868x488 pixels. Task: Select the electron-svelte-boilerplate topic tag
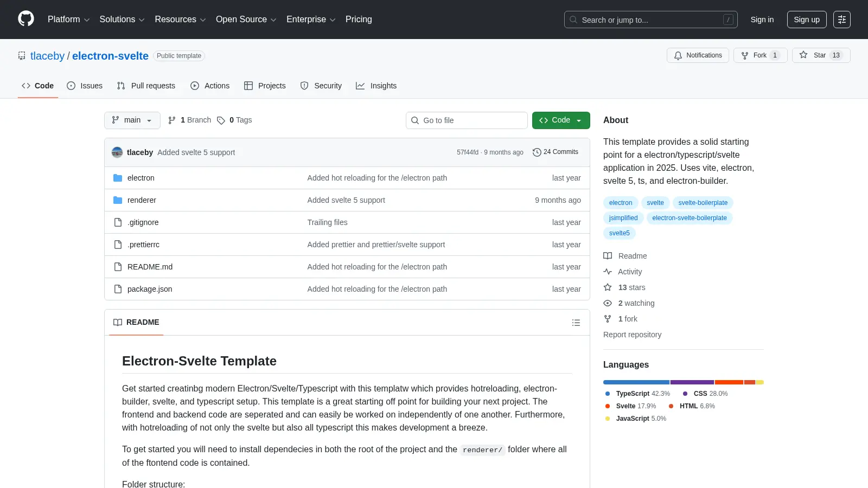[x=690, y=218]
